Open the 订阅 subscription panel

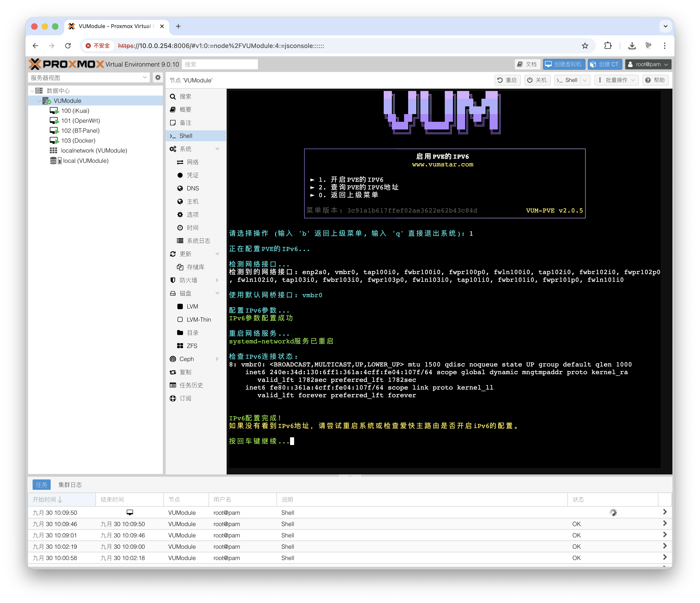(x=185, y=398)
